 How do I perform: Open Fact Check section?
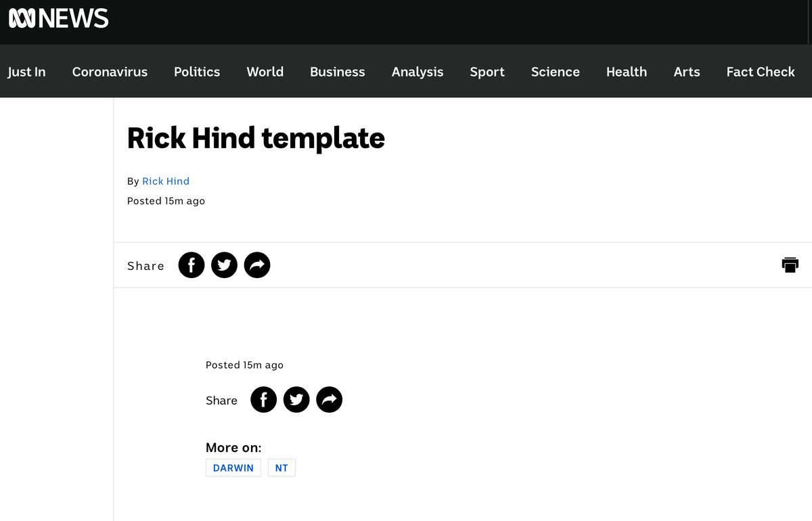point(761,72)
